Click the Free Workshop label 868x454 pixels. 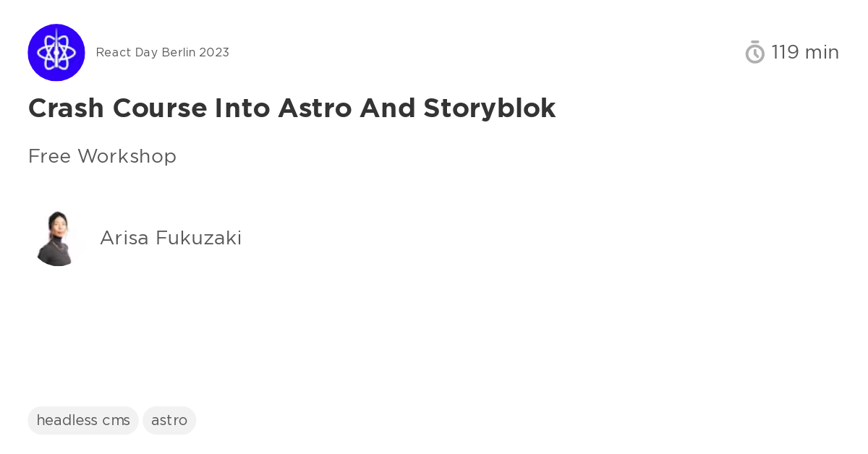pyautogui.click(x=102, y=156)
